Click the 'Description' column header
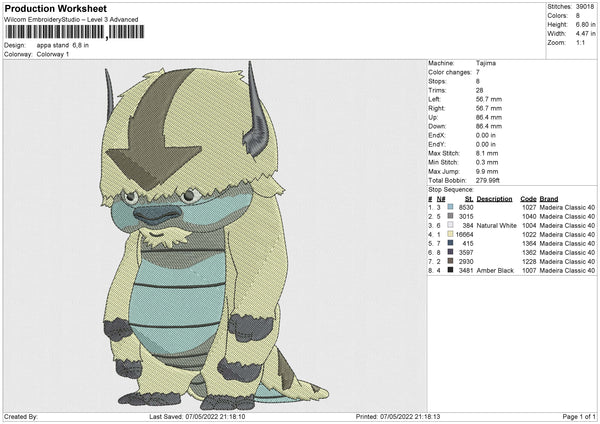The image size is (600, 424). 494,199
